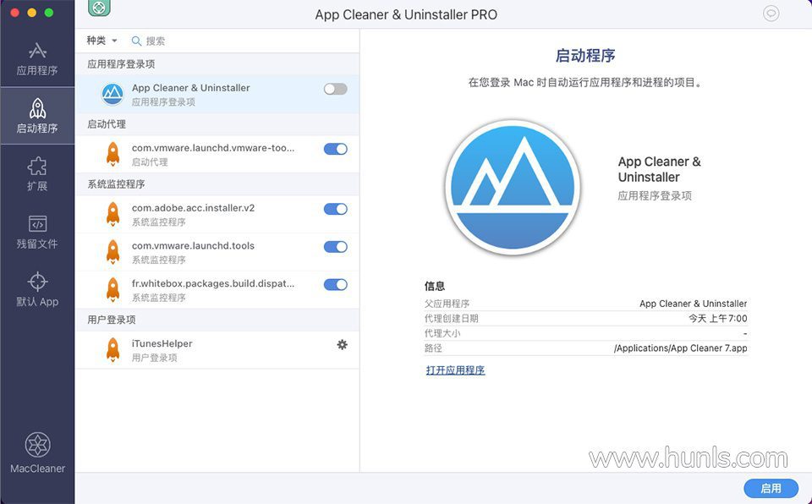Click the green app icon in title bar
Viewport: 812px width, 504px height.
tap(99, 8)
